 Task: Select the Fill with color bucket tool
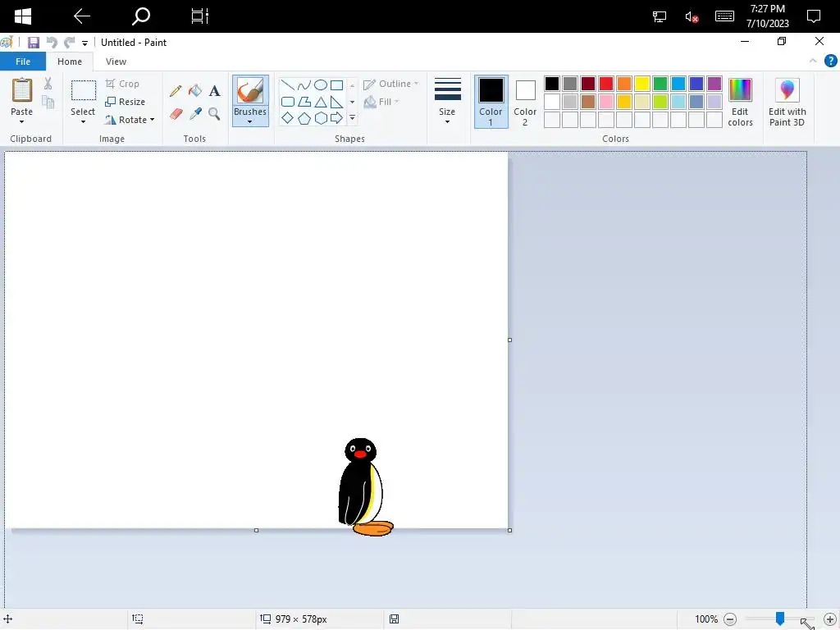pos(195,90)
